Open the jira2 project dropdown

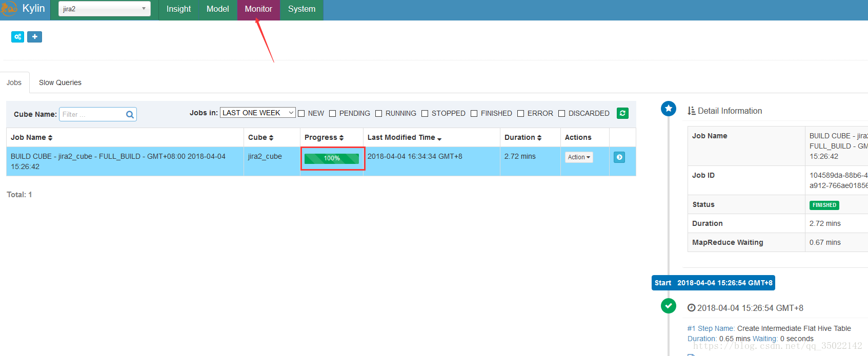(105, 9)
